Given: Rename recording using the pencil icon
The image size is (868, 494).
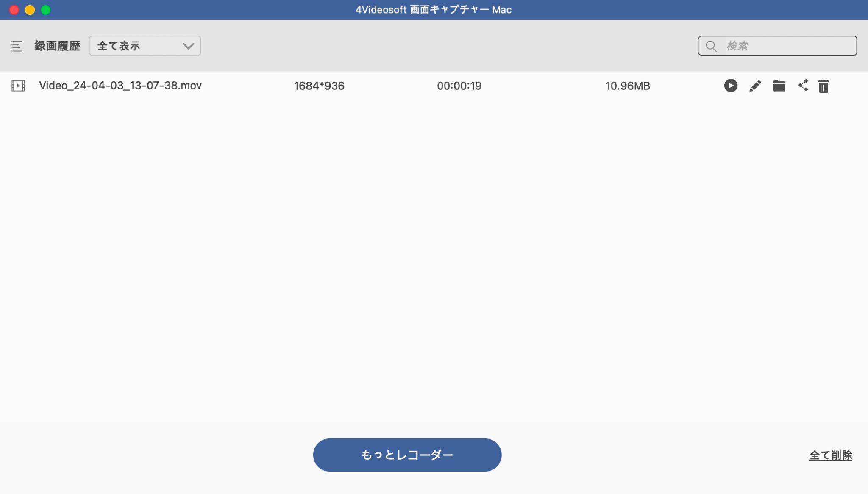Looking at the screenshot, I should [755, 86].
